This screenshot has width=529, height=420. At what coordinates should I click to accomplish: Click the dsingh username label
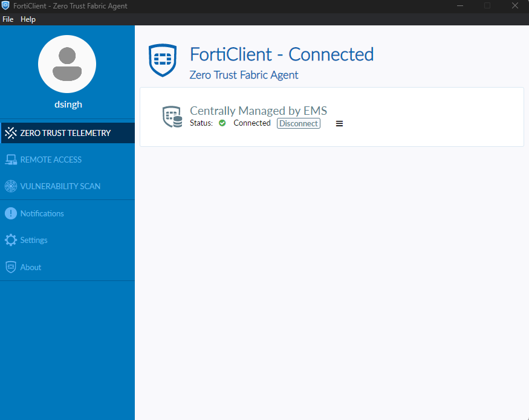68,104
